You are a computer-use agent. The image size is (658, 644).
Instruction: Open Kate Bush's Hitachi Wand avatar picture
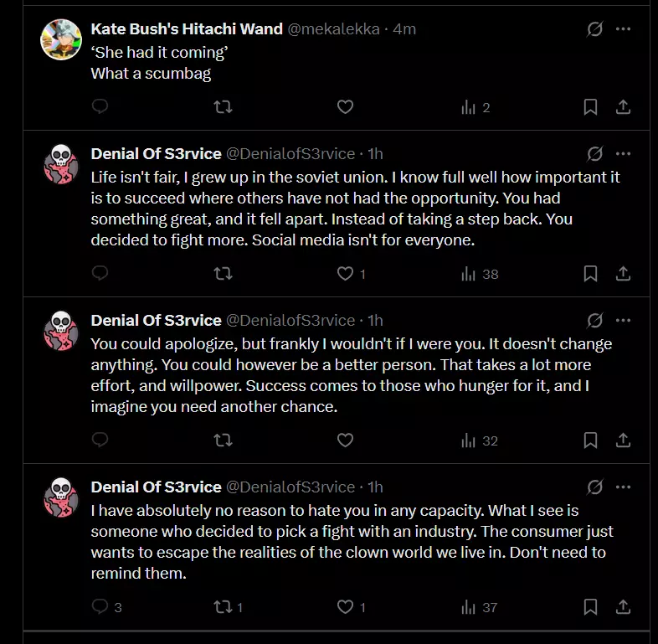[61, 40]
